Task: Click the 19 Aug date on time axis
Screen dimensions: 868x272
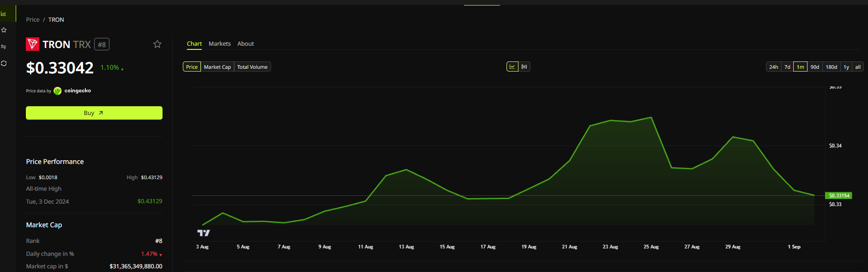Action: 529,247
